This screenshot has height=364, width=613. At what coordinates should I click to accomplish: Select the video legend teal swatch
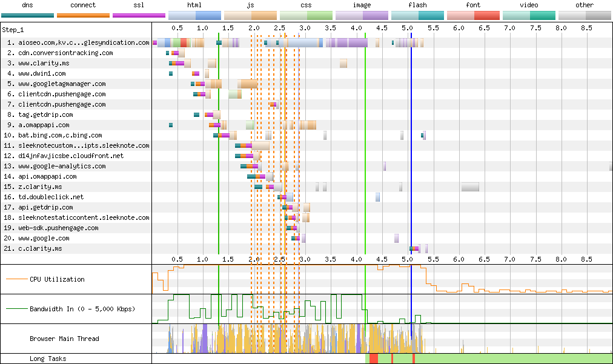(x=529, y=15)
